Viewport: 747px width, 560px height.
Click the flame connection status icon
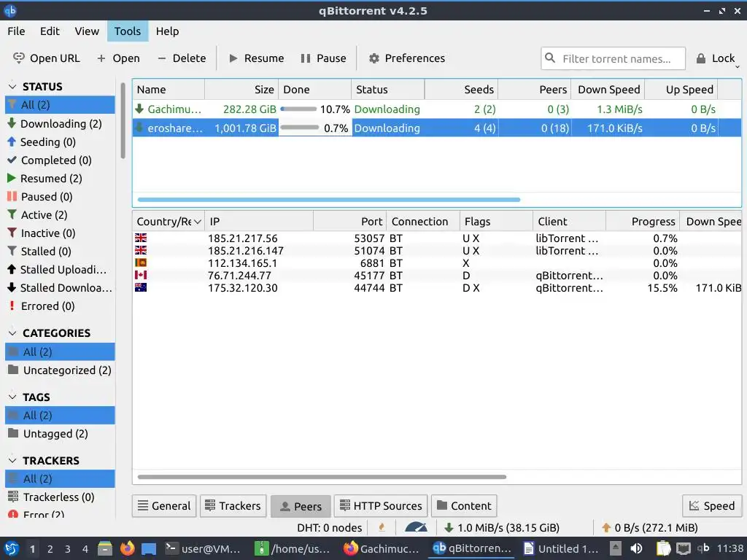click(382, 528)
